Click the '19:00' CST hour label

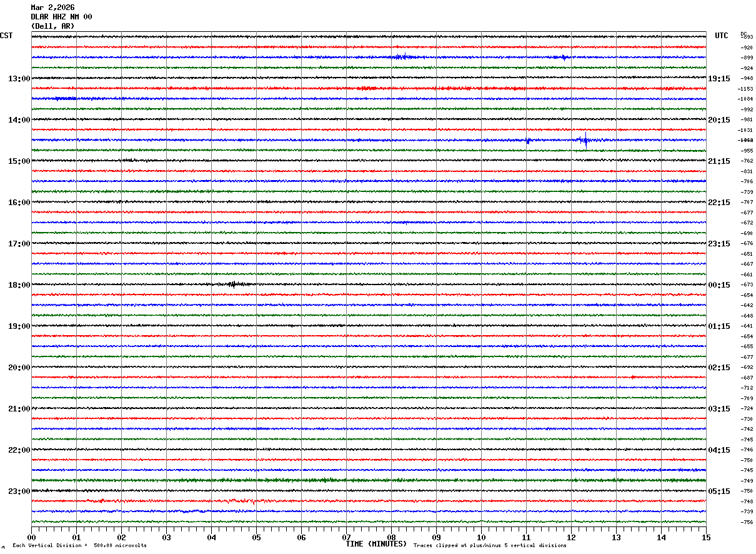(19, 326)
